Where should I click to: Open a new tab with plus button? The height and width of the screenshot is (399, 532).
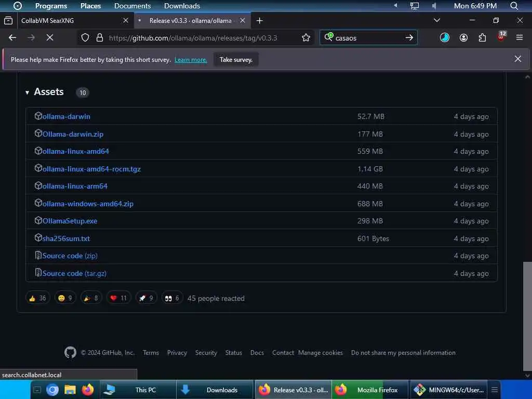tap(260, 21)
